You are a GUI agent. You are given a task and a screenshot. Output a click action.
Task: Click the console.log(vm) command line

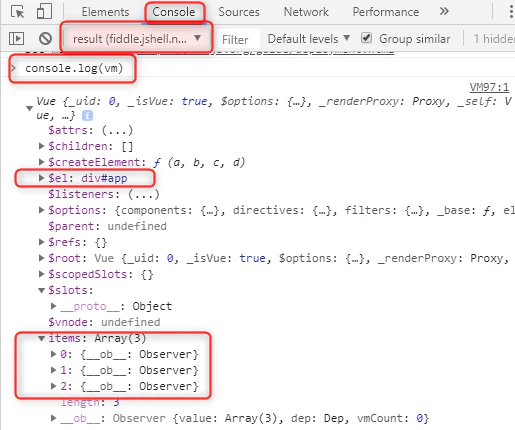pyautogui.click(x=74, y=68)
